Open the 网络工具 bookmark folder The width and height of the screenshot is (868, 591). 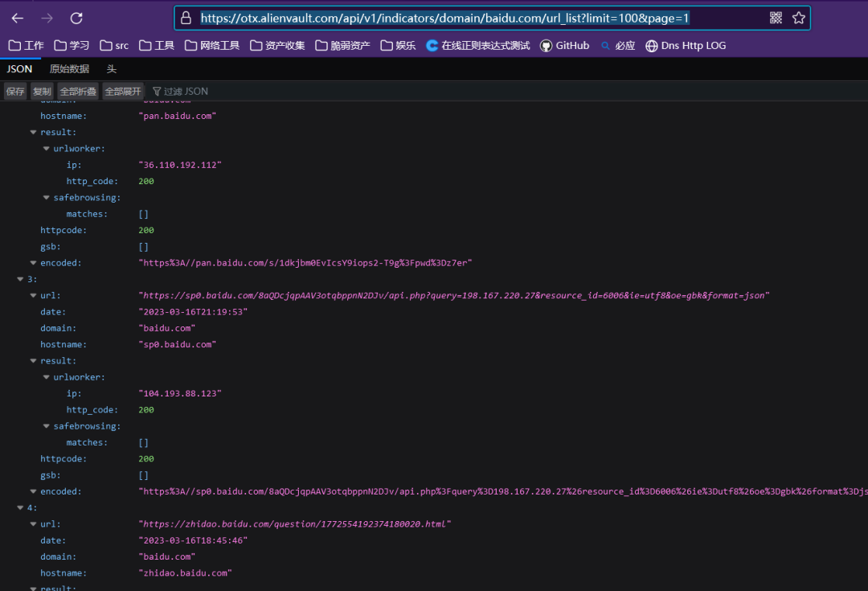(212, 45)
